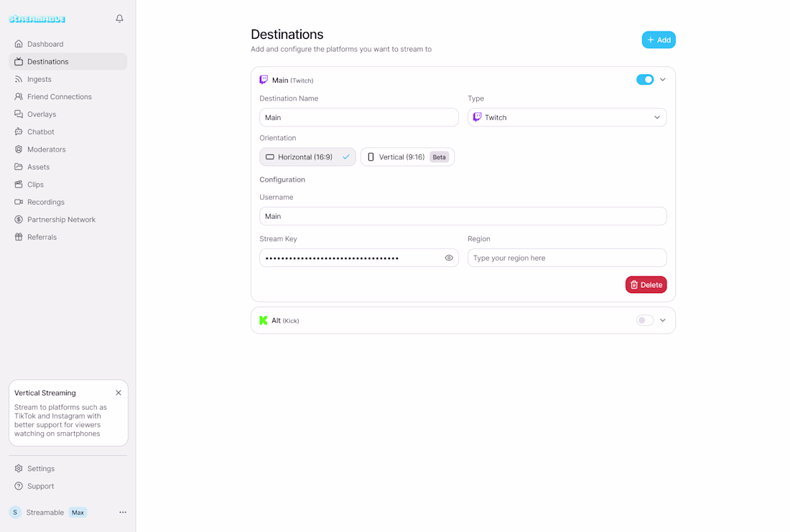Open Recordings from sidebar

point(68,202)
